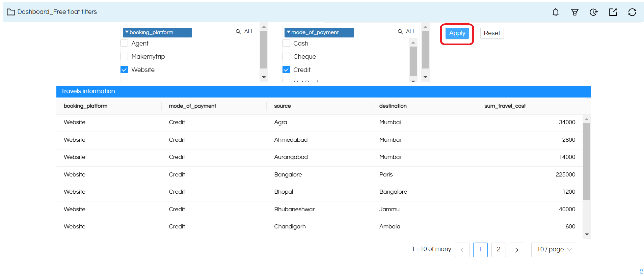
Task: Click the mode_of_payment outer scrollbar down arrow
Action: [426, 77]
